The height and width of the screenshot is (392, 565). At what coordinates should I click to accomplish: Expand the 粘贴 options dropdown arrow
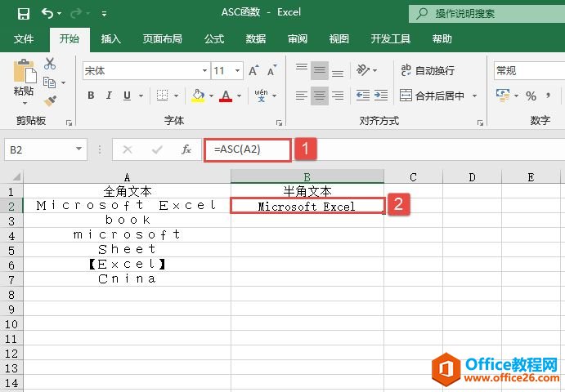[25, 103]
